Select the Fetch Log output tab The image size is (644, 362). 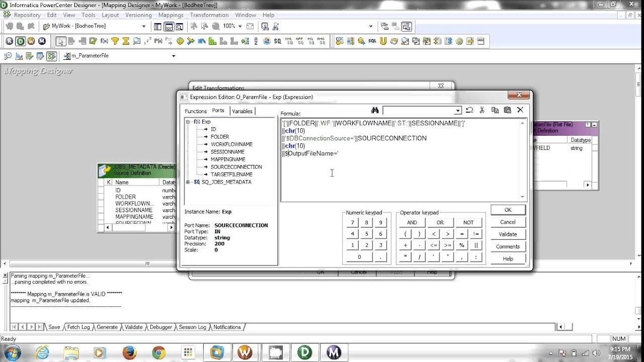pyautogui.click(x=78, y=327)
